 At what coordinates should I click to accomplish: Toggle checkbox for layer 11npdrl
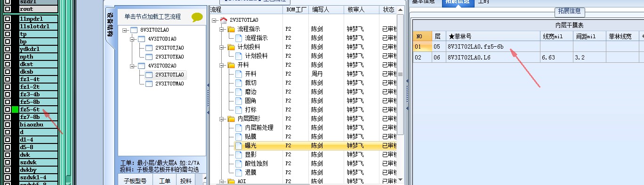click(x=8, y=19)
